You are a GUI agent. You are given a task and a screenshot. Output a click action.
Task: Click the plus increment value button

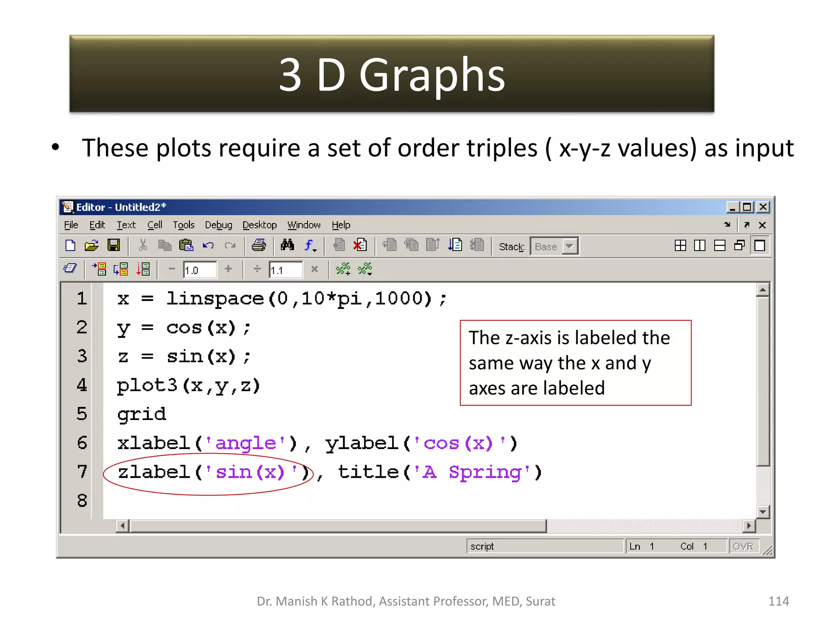[228, 269]
